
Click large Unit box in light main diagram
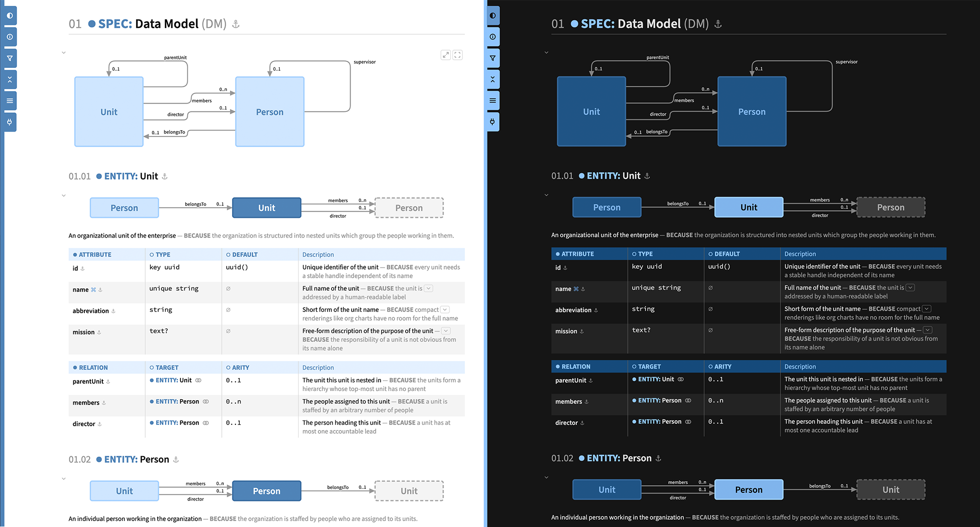pos(109,112)
